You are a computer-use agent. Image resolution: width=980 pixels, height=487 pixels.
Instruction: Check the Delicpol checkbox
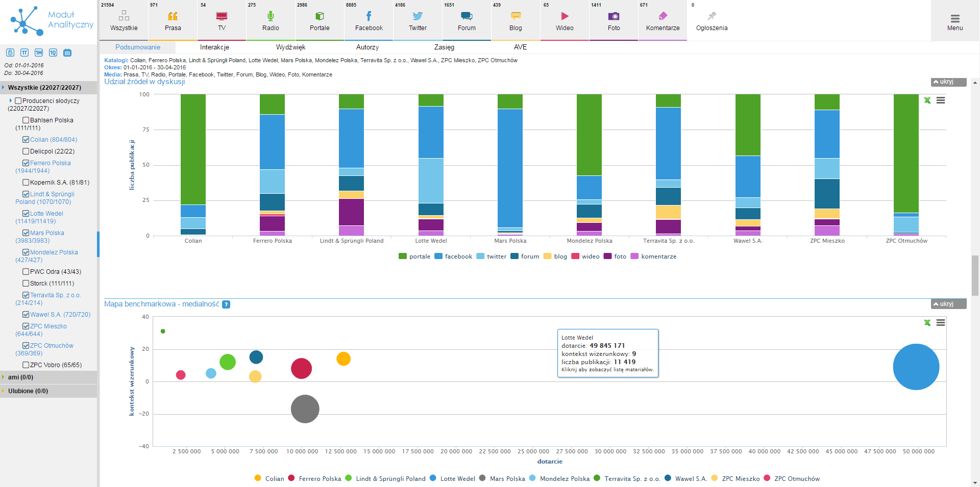(x=26, y=151)
